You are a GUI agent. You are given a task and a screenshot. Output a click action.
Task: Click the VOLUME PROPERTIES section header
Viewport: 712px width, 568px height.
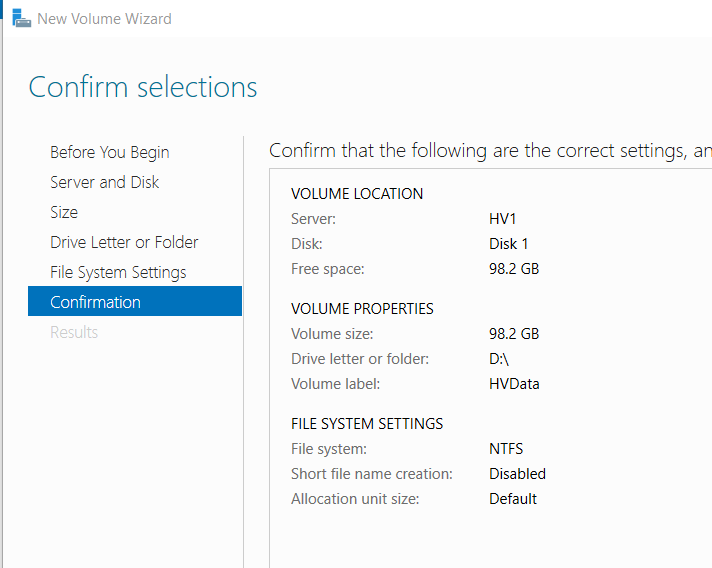(362, 309)
